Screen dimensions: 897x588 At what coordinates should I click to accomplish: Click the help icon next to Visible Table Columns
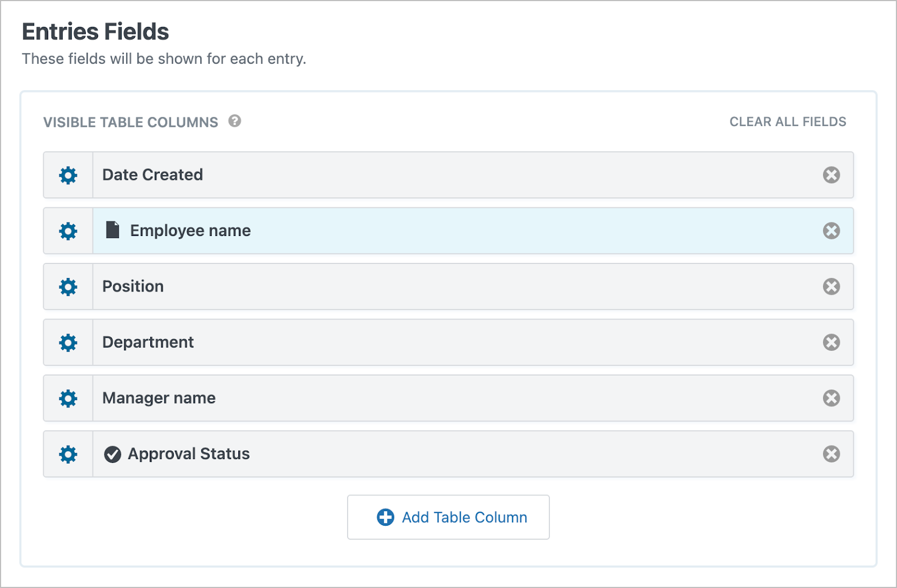pos(234,120)
